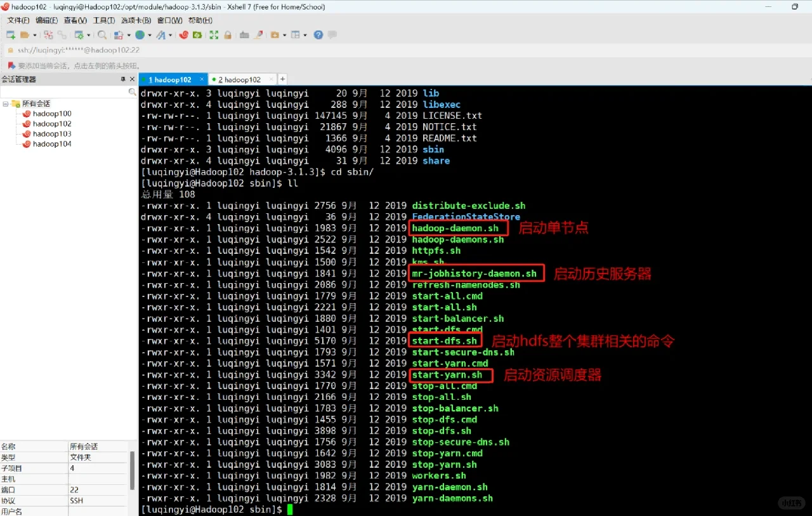812x516 pixels.
Task: Click the 协议 property value SSH
Action: pos(76,501)
